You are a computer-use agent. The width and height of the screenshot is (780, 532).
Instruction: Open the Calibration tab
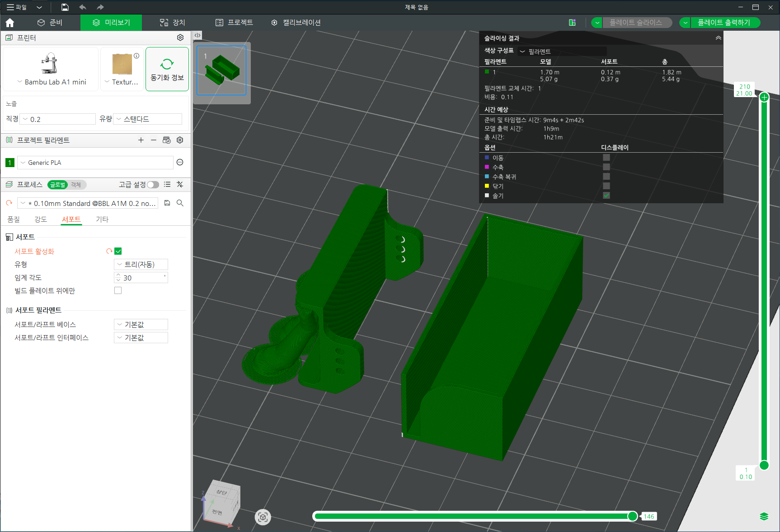296,23
